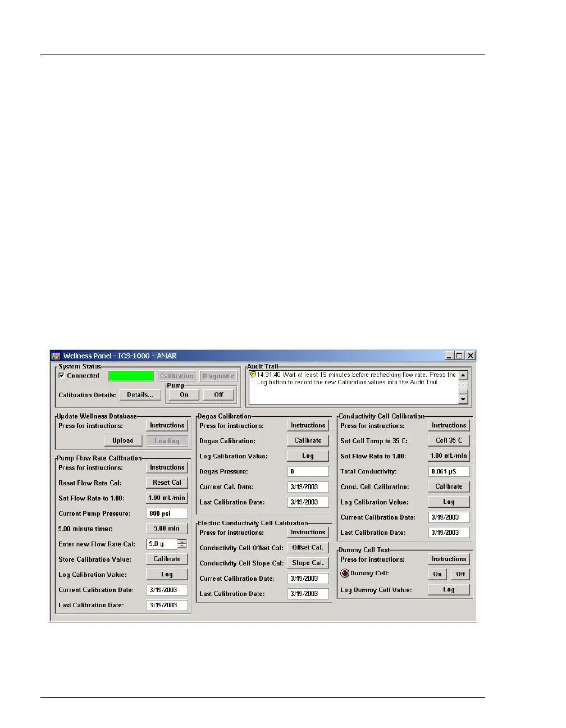566x728 pixels.
Task: Turn the Pump Off
Action: coord(218,395)
